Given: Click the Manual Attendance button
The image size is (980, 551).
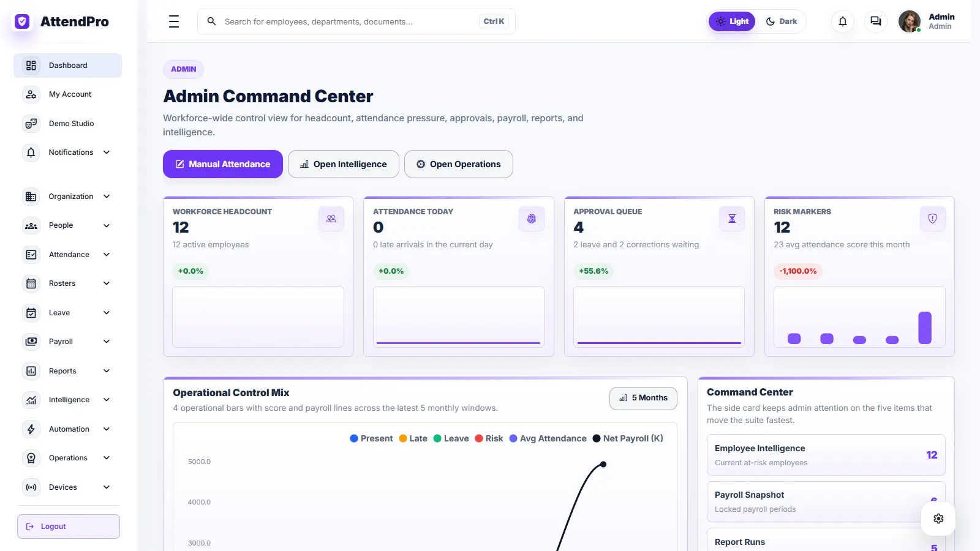Looking at the screenshot, I should pos(223,164).
